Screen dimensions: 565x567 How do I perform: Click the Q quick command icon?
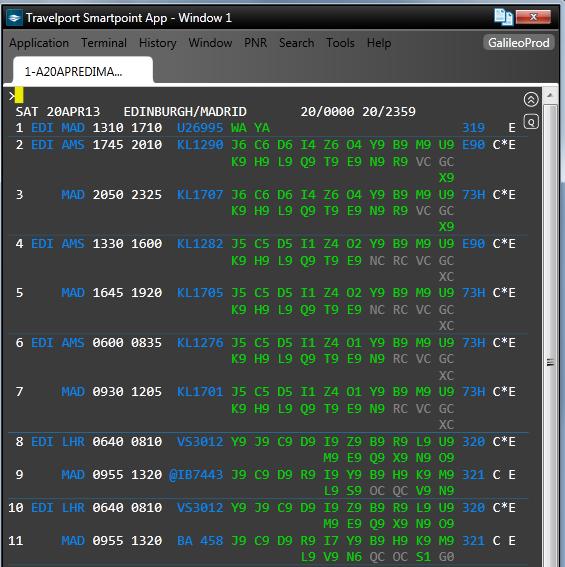(531, 122)
